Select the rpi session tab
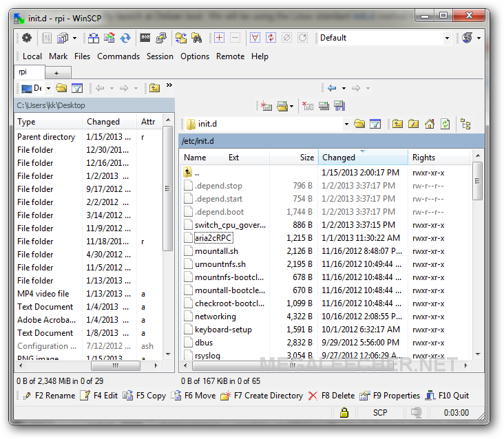Image resolution: width=504 pixels, height=439 pixels. (29, 72)
